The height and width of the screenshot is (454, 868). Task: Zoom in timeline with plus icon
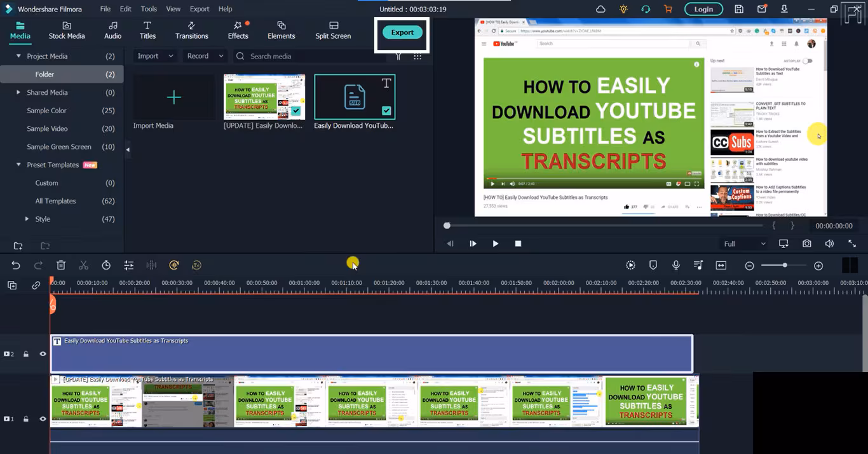tap(818, 266)
